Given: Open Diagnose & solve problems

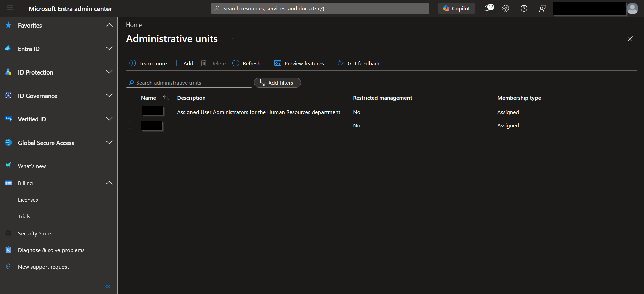Looking at the screenshot, I should pyautogui.click(x=51, y=250).
